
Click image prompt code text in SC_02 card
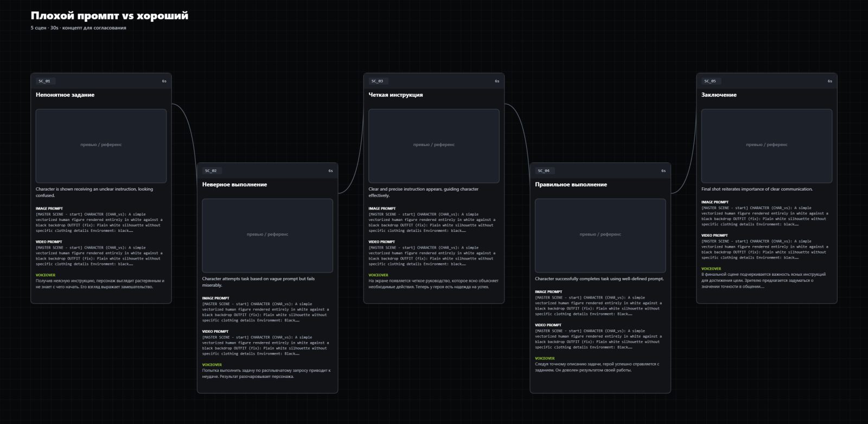tap(266, 312)
